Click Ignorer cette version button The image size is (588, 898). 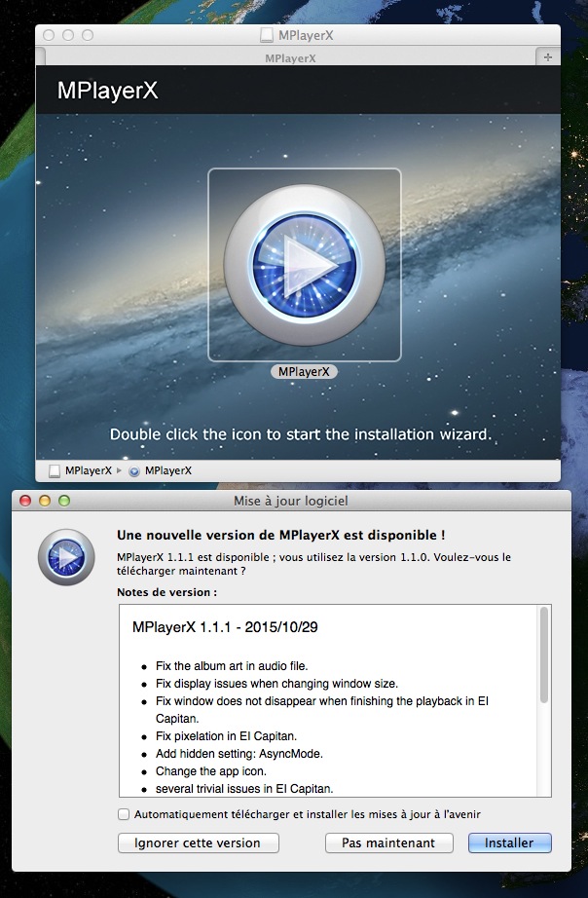click(198, 843)
